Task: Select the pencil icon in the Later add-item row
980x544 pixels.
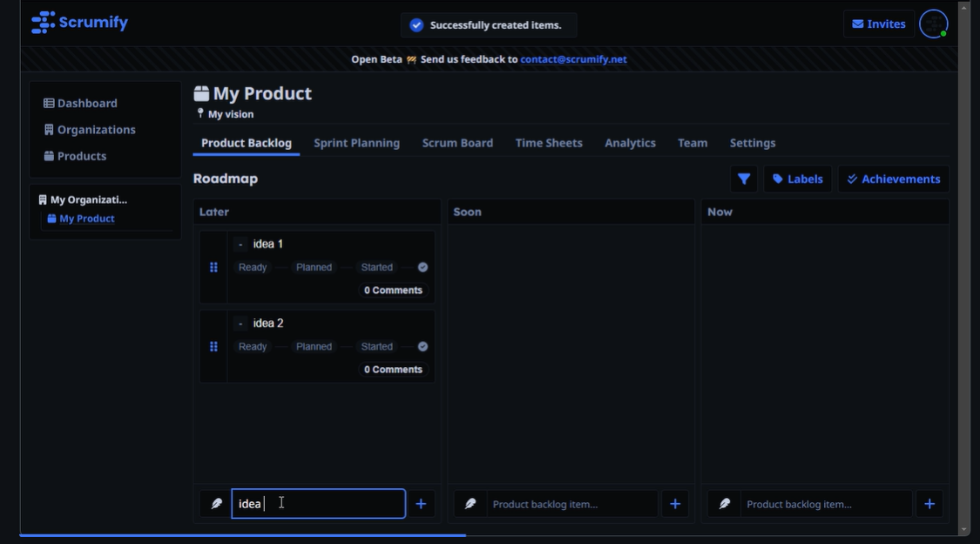Action: 215,503
